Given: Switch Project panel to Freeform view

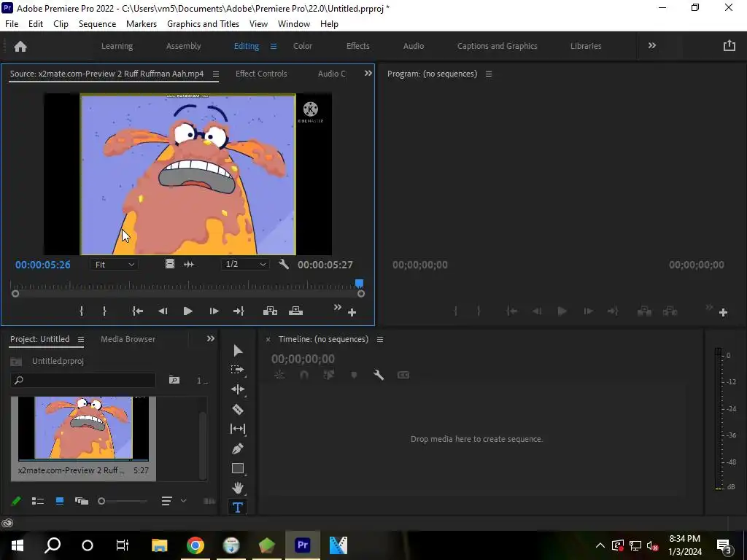Looking at the screenshot, I should [82, 501].
